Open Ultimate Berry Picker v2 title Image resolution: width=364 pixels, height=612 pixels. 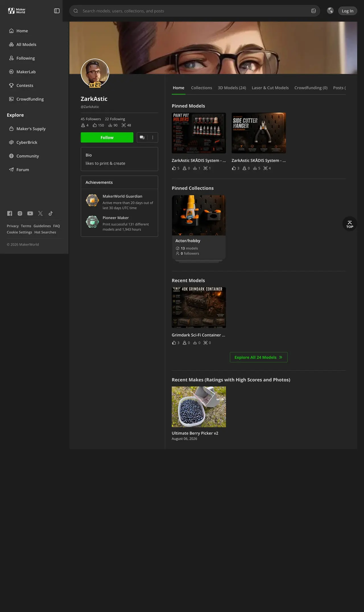tap(195, 433)
